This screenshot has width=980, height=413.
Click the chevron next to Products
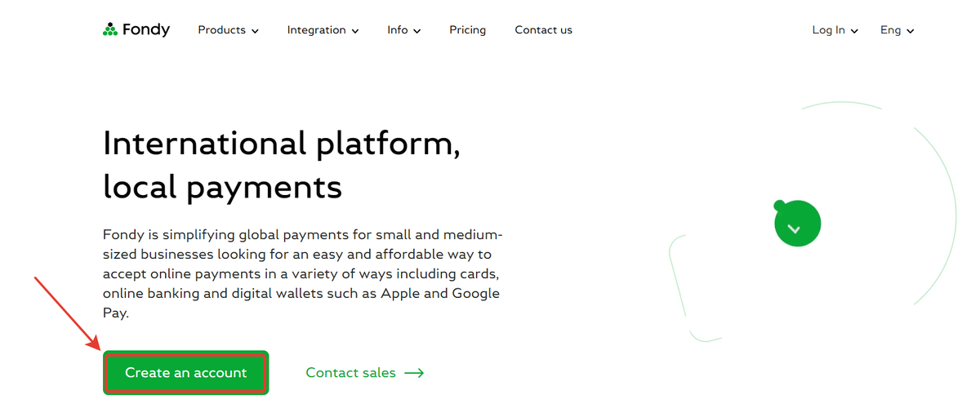click(x=255, y=31)
